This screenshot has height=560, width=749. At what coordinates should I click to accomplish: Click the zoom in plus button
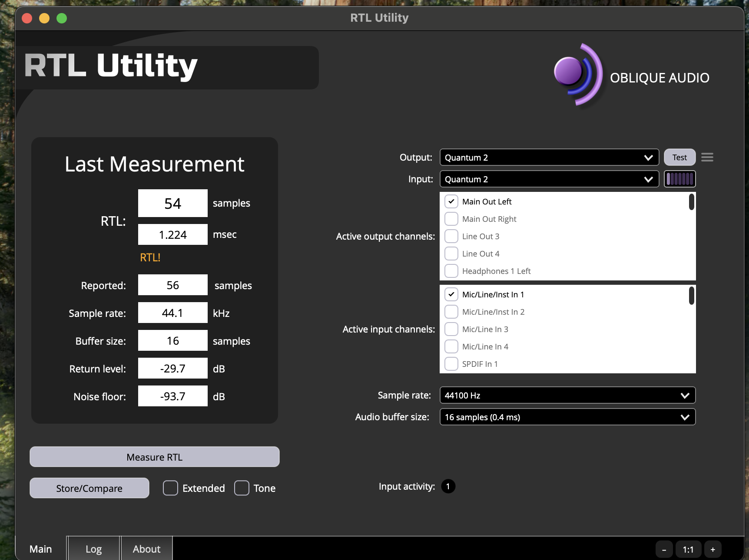tap(713, 550)
